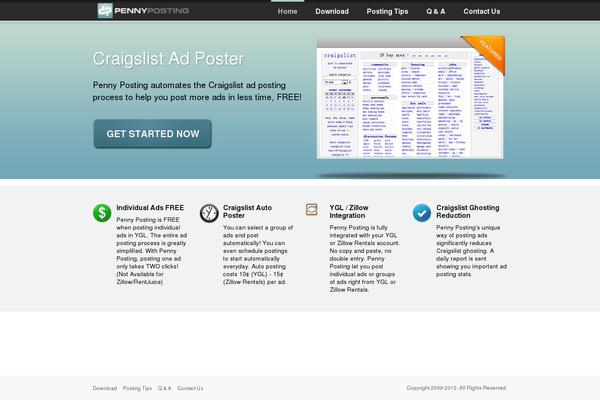Open the Craigslist screenshot thumbnail

click(410, 100)
